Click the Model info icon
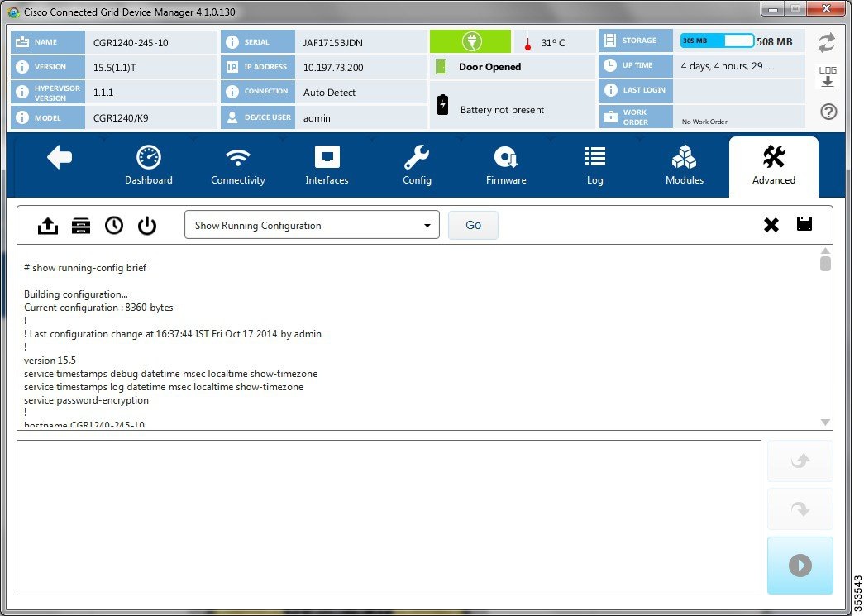The height and width of the screenshot is (616, 864). click(22, 117)
